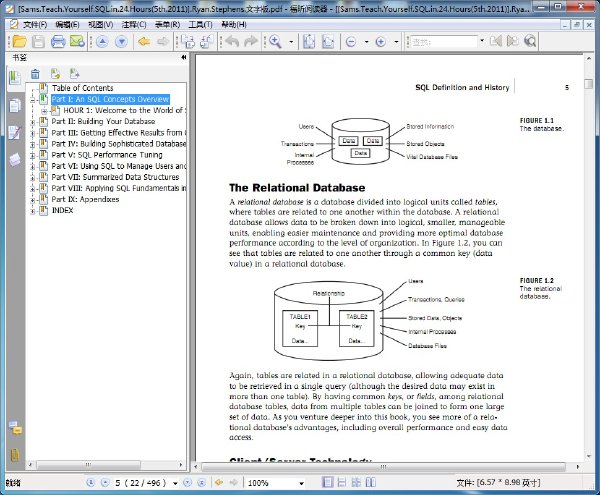
Task: Select the INDEX bookmark
Action: point(62,210)
